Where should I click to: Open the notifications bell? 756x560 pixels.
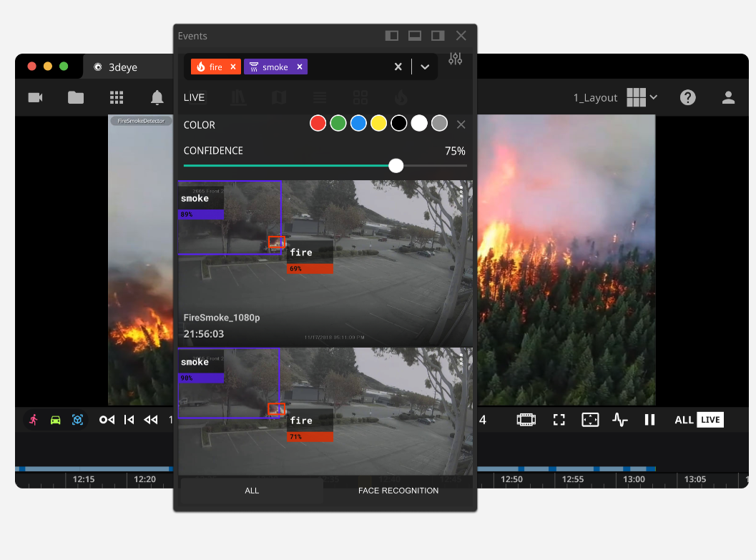pos(157,97)
